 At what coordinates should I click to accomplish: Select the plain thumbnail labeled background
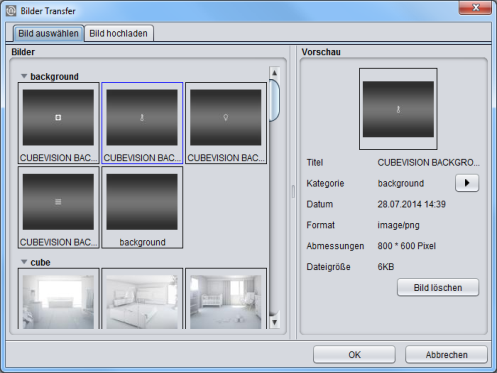(x=142, y=207)
